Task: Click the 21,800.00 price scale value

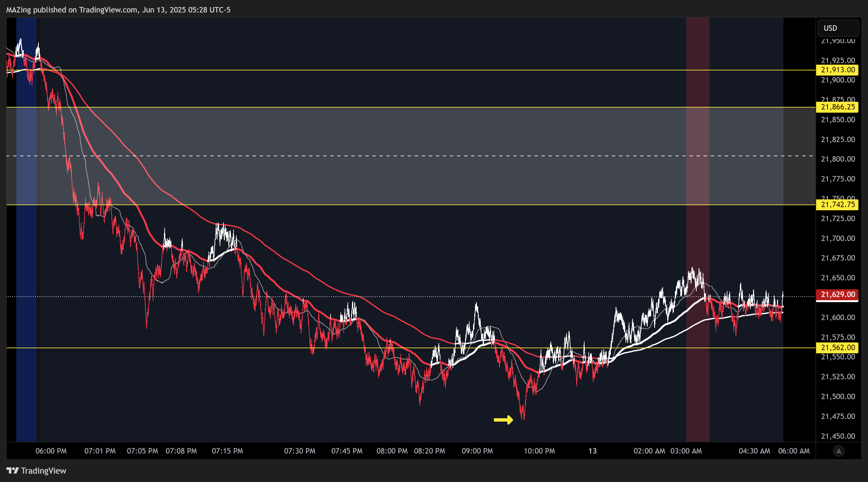Action: pos(838,159)
